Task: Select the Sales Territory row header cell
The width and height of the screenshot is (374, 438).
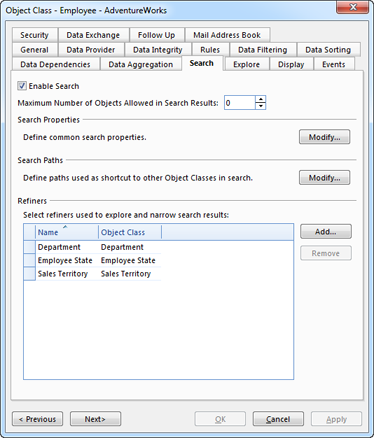Action: 30,274
